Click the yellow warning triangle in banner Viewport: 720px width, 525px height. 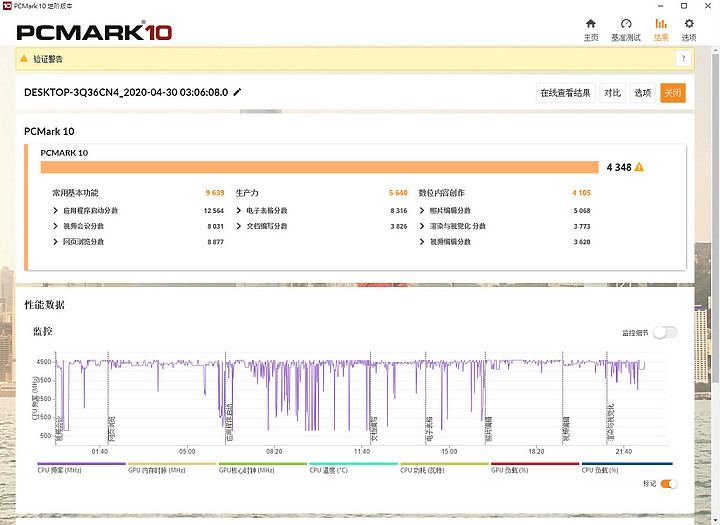pos(24,59)
